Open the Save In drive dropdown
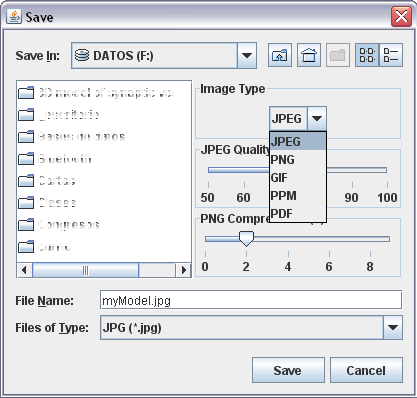 247,55
